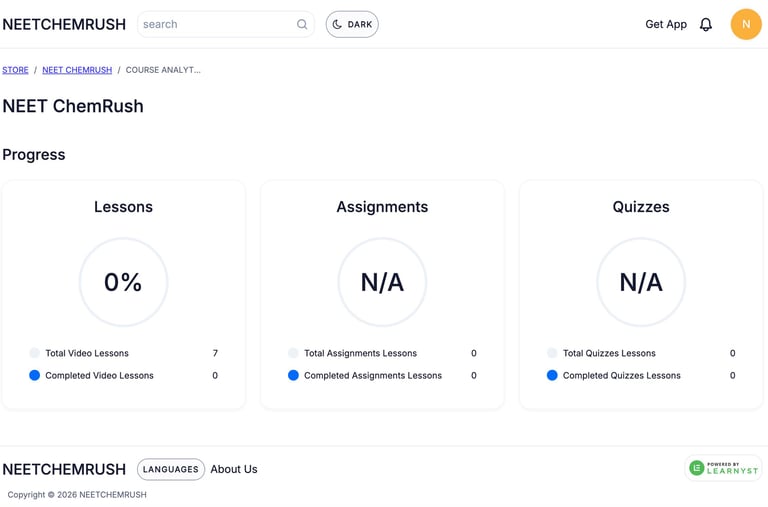Click the NEETCHEMRUSH header logo

62,24
